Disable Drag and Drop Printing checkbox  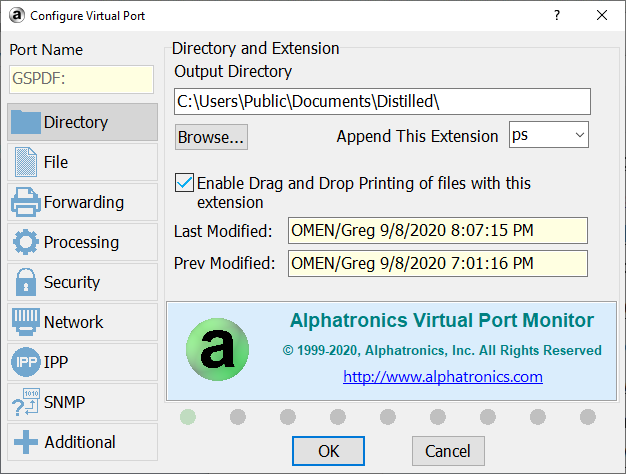point(184,184)
